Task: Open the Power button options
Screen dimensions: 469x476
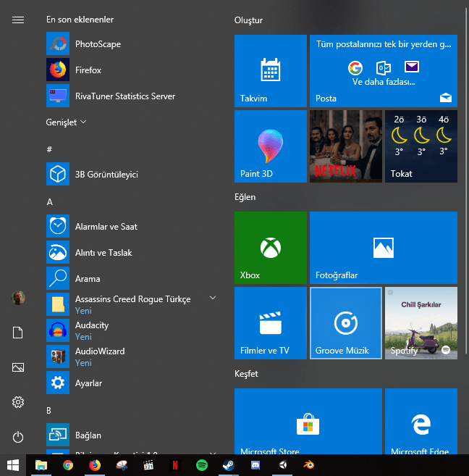Action: point(18,437)
